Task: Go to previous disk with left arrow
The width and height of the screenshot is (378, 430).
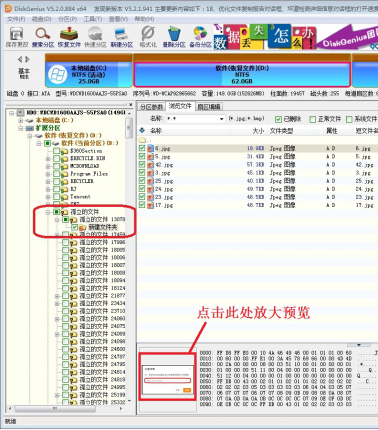Action: pos(20,59)
